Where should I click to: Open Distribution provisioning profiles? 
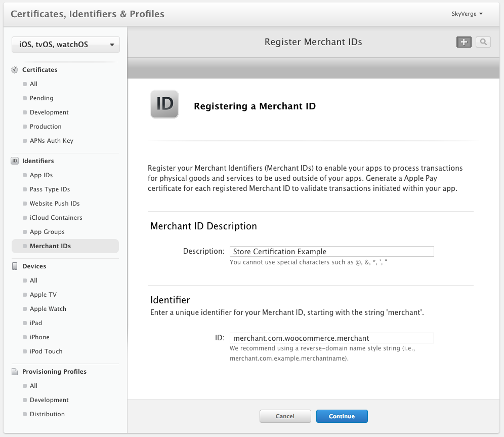(47, 414)
